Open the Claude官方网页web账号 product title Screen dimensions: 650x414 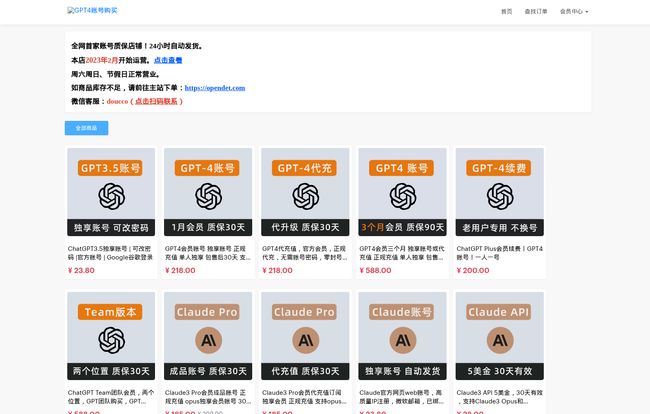(x=402, y=397)
